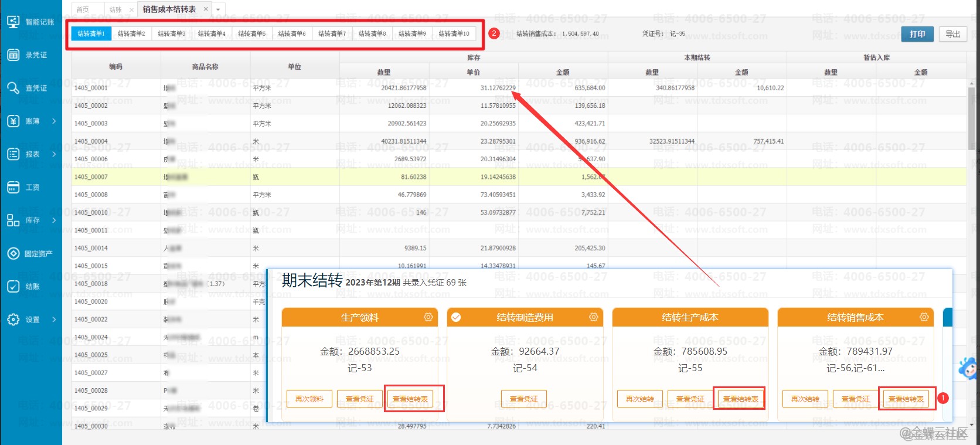Open the 智能记账 sidebar icon
Image resolution: width=980 pixels, height=445 pixels.
(13, 22)
